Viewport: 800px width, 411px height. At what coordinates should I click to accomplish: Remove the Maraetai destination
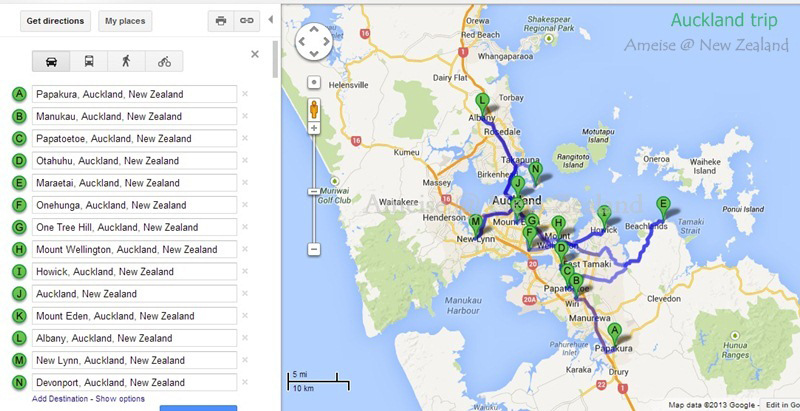coord(245,183)
